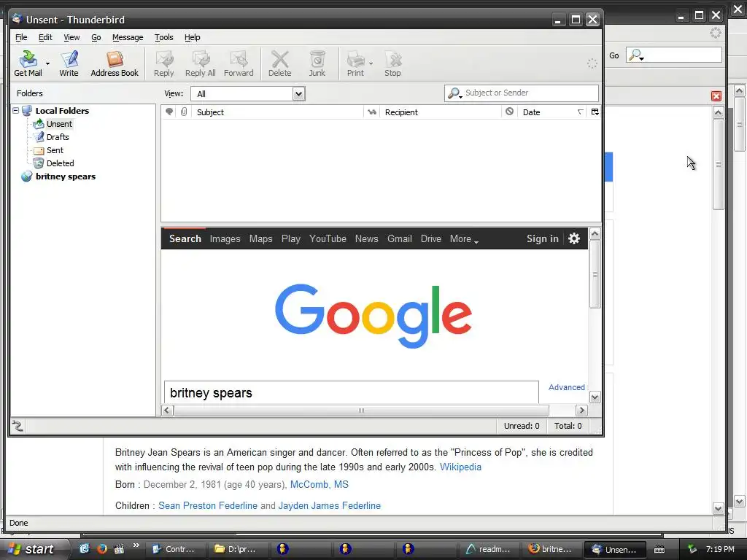
Task: Select the Local Folders account
Action: pos(62,111)
